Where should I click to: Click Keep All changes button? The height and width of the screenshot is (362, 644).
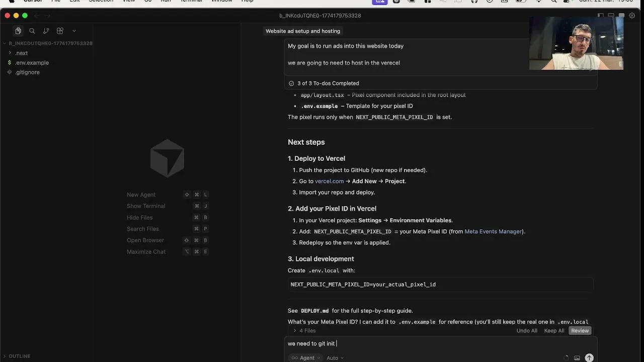point(554,331)
